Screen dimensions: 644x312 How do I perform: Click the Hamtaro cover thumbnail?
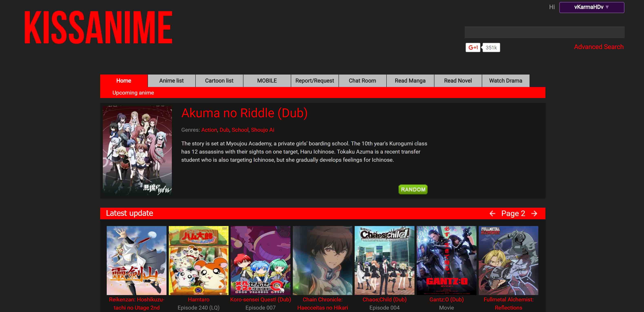pyautogui.click(x=199, y=261)
